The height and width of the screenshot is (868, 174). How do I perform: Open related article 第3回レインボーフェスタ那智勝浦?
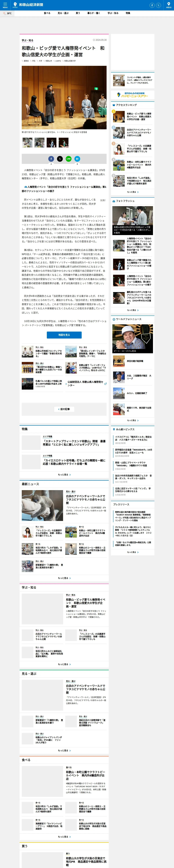click(86, 352)
